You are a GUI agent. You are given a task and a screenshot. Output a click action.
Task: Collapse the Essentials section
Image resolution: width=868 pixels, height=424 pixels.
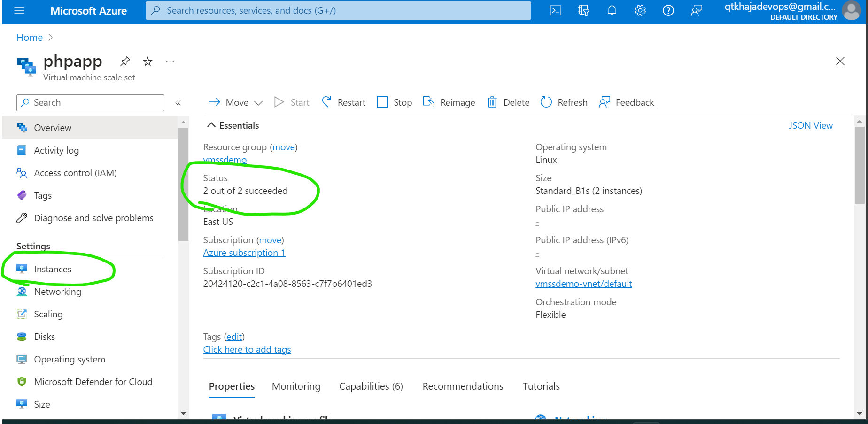(211, 125)
